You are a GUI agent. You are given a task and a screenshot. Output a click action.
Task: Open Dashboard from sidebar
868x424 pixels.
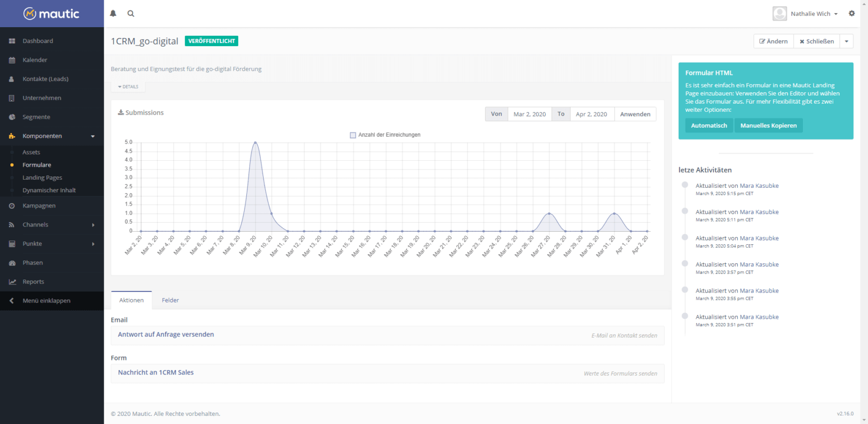(38, 41)
